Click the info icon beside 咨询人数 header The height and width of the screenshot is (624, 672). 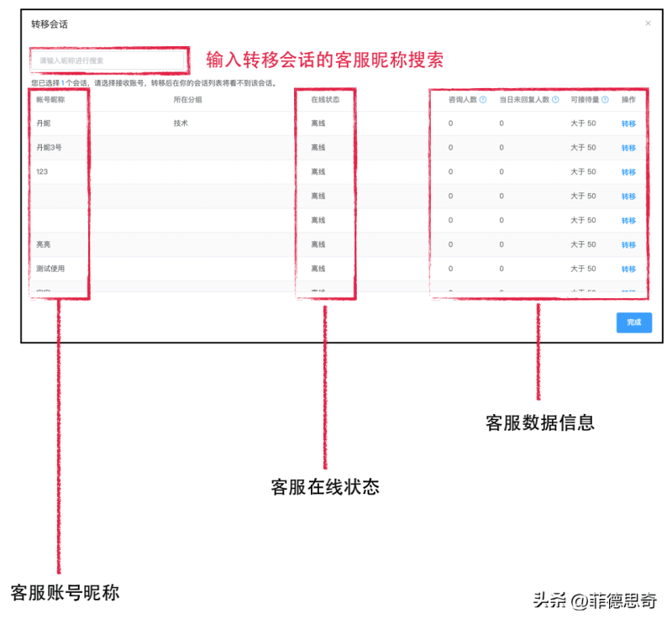click(482, 97)
